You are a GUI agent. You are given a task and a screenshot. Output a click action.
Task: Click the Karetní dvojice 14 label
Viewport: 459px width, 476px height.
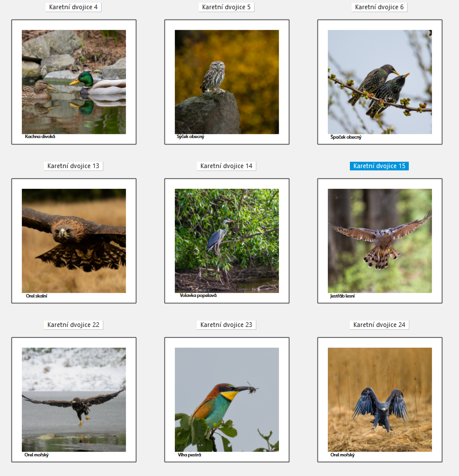click(x=226, y=166)
